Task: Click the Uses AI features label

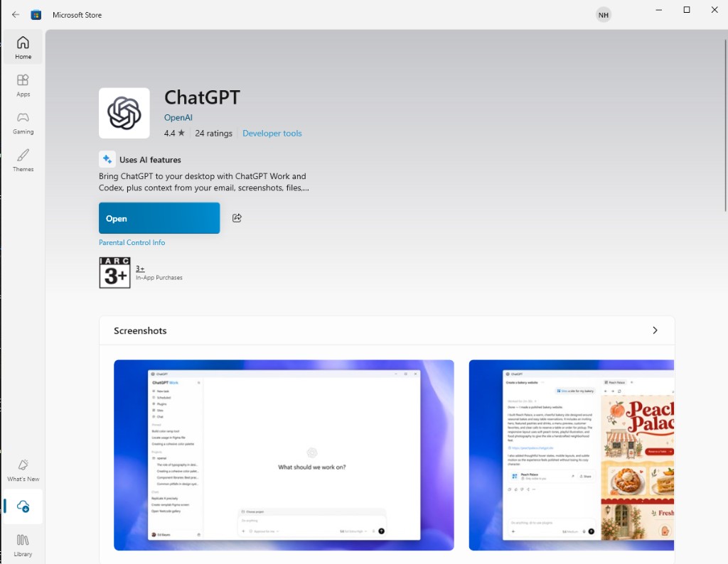Action: pyautogui.click(x=150, y=160)
